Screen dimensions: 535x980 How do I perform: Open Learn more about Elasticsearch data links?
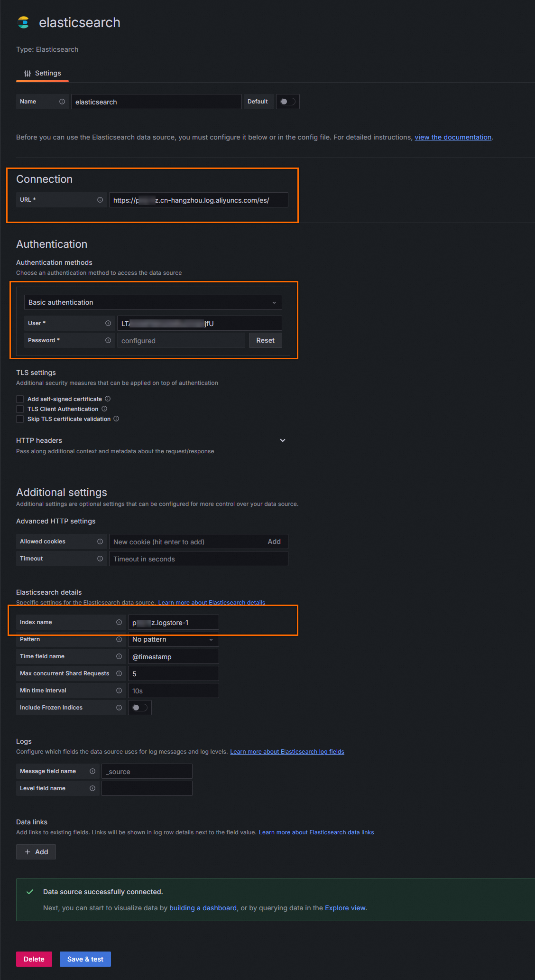click(316, 832)
